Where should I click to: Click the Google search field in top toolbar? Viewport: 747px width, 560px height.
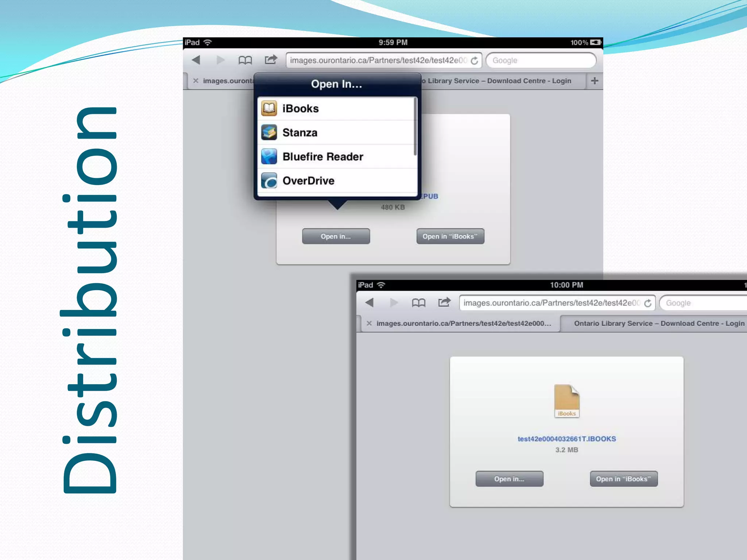tap(541, 61)
